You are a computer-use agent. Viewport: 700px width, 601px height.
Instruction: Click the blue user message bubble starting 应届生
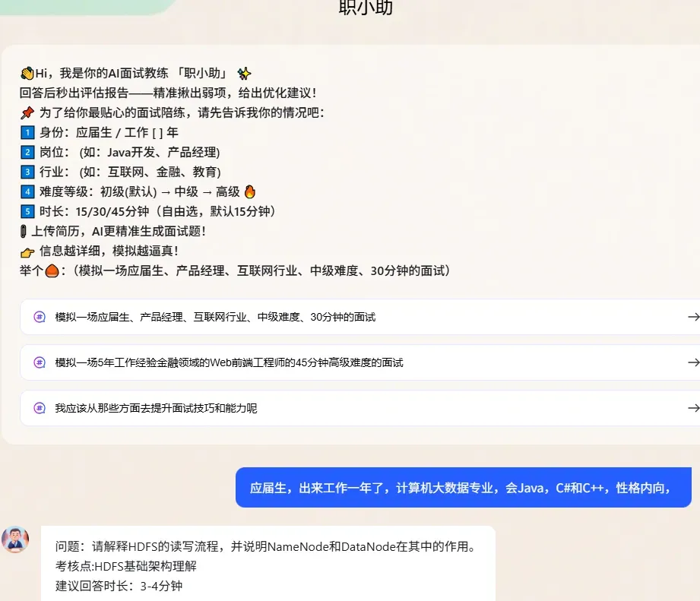(x=464, y=487)
